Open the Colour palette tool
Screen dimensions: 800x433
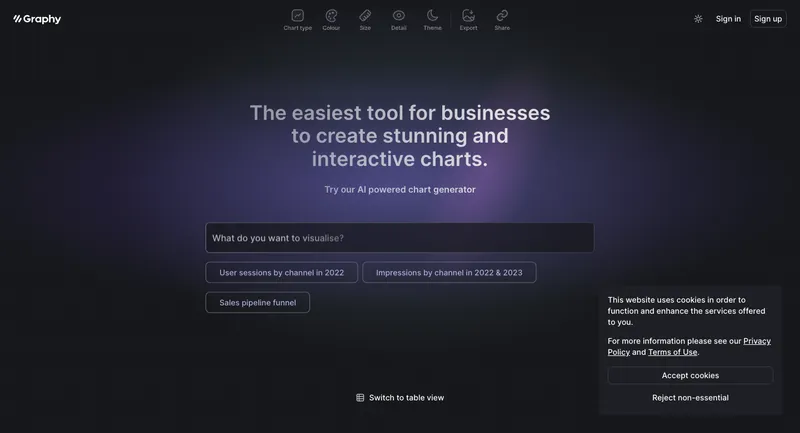pos(331,16)
